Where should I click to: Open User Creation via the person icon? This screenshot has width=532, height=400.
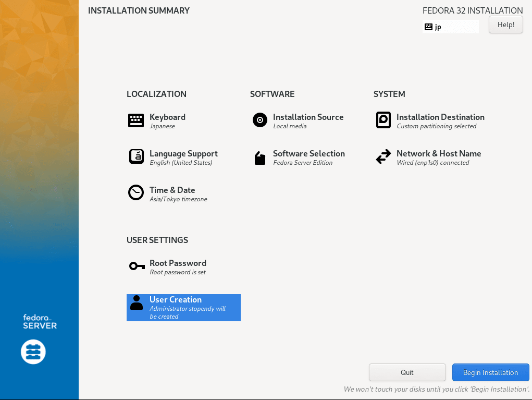coord(136,302)
